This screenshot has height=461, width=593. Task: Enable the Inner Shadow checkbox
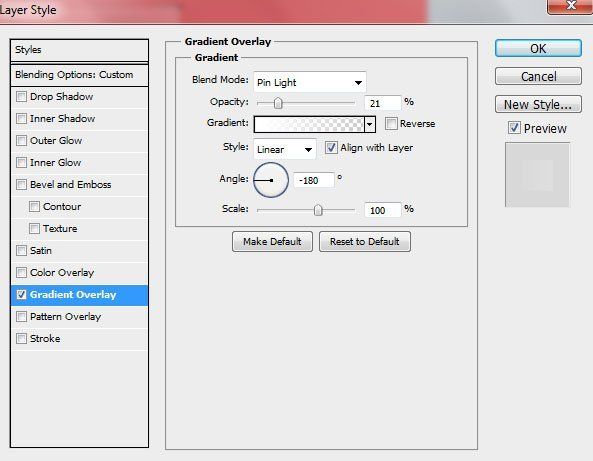(x=21, y=118)
